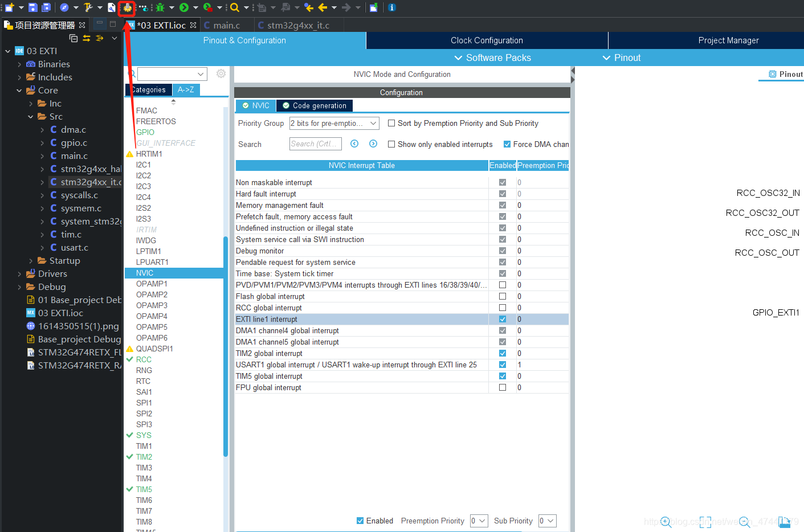
Task: Expand Software Packs menu
Action: (x=492, y=58)
